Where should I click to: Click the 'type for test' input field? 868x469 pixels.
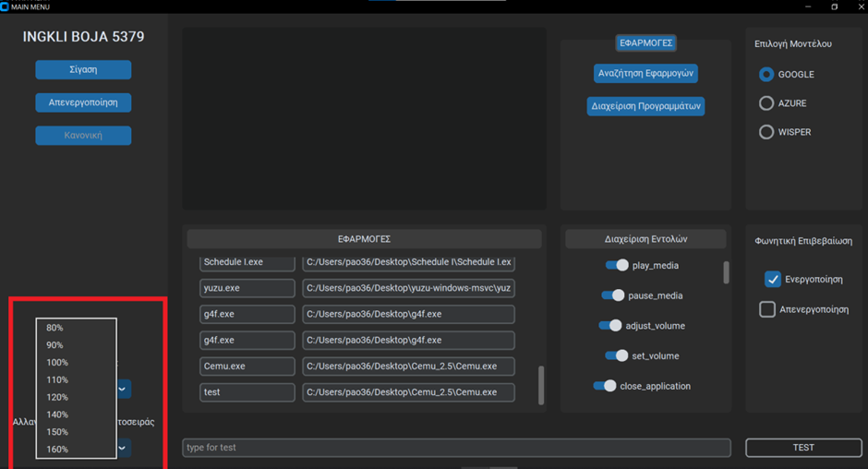coord(456,448)
